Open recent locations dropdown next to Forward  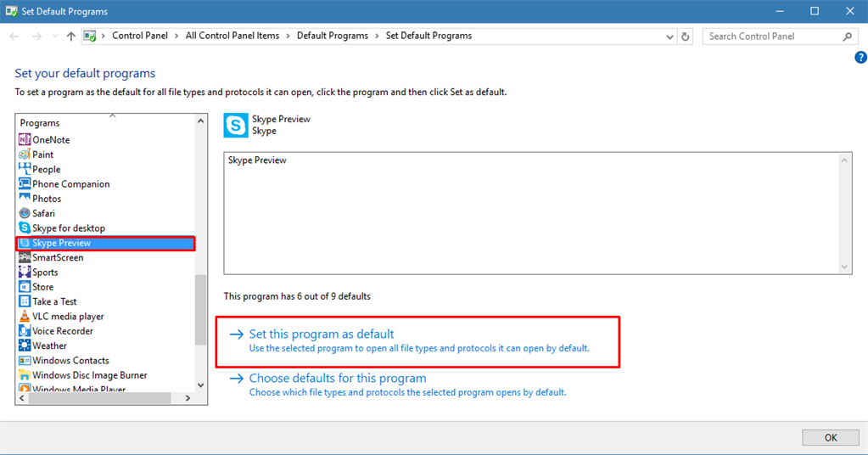pyautogui.click(x=55, y=37)
